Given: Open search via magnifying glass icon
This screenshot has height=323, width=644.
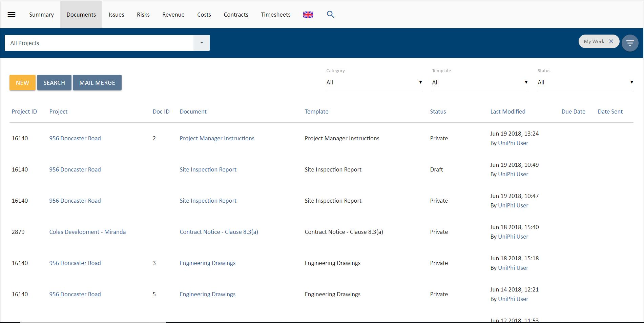Looking at the screenshot, I should (x=330, y=15).
